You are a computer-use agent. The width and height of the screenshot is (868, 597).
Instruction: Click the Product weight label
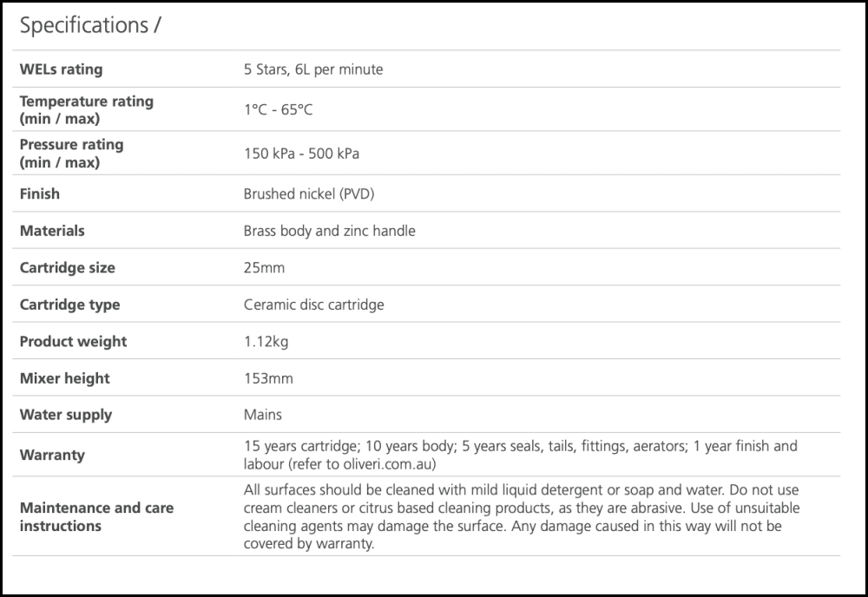[x=73, y=342]
